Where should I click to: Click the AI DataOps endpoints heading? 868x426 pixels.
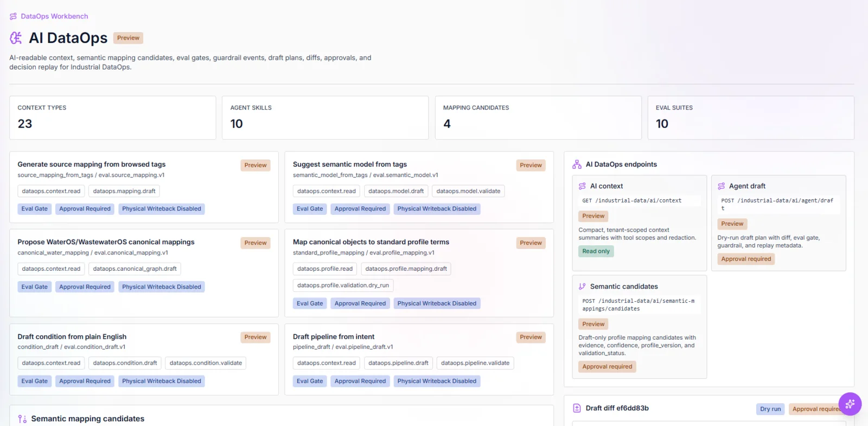pos(621,164)
